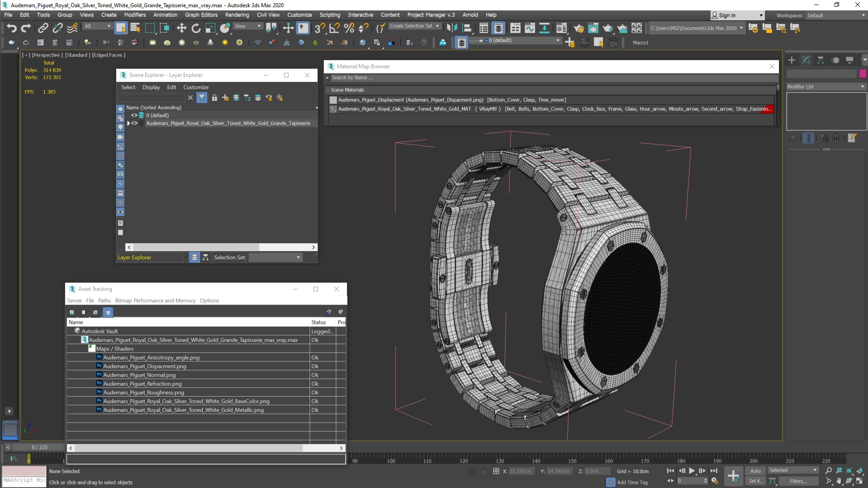Open the Paths menu in Asset Tracking
The image size is (868, 488).
click(104, 301)
